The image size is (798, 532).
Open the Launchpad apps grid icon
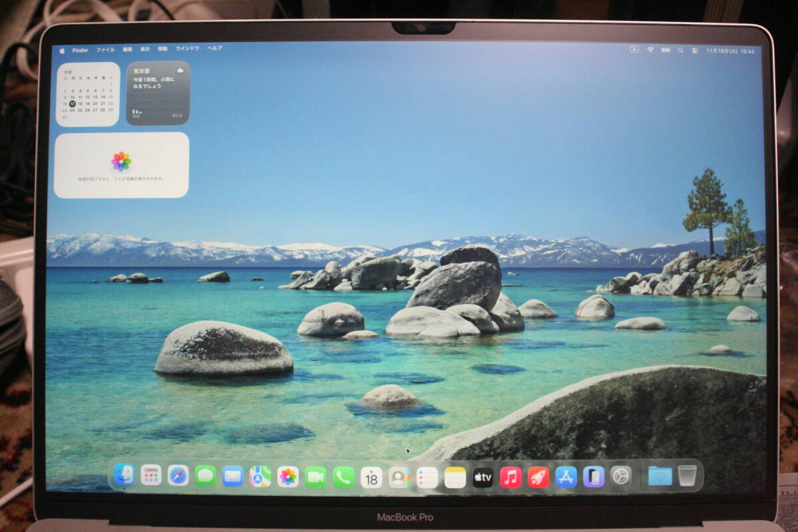tap(151, 475)
